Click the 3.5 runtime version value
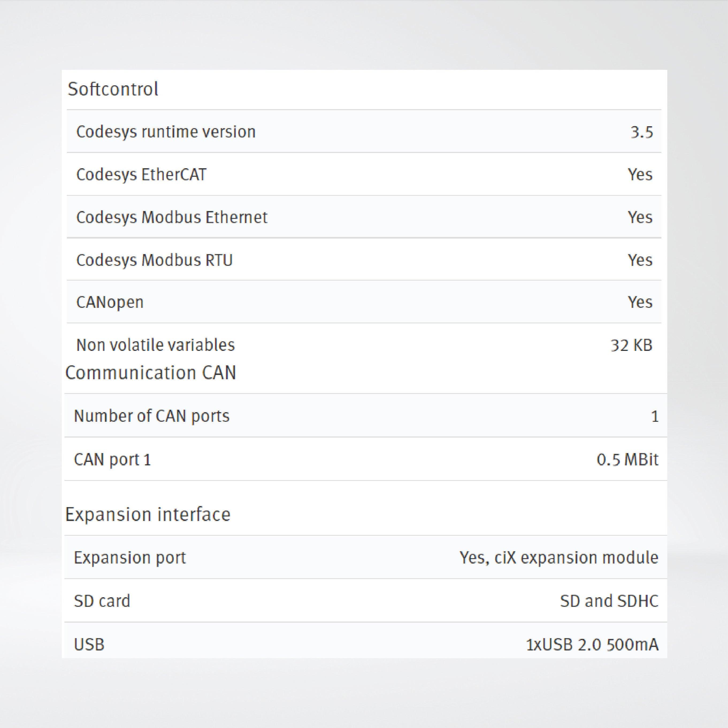 click(641, 132)
